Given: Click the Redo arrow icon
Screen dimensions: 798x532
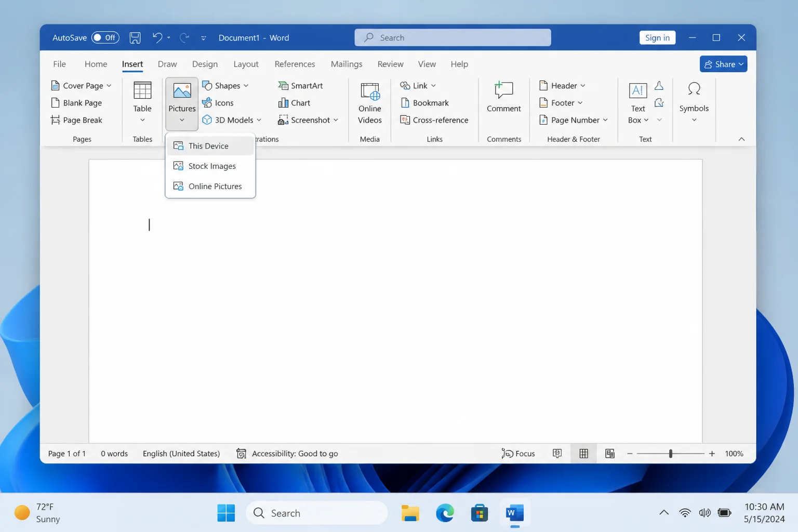Looking at the screenshot, I should click(x=184, y=37).
